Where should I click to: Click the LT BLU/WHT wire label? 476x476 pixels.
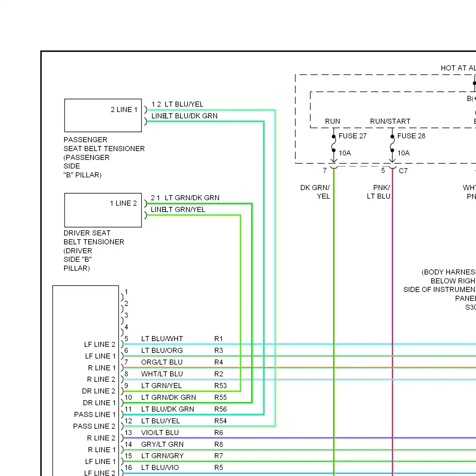click(x=162, y=339)
